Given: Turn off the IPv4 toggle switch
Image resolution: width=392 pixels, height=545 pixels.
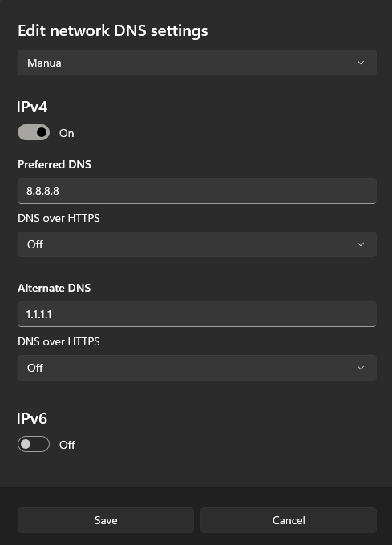Looking at the screenshot, I should [x=34, y=132].
